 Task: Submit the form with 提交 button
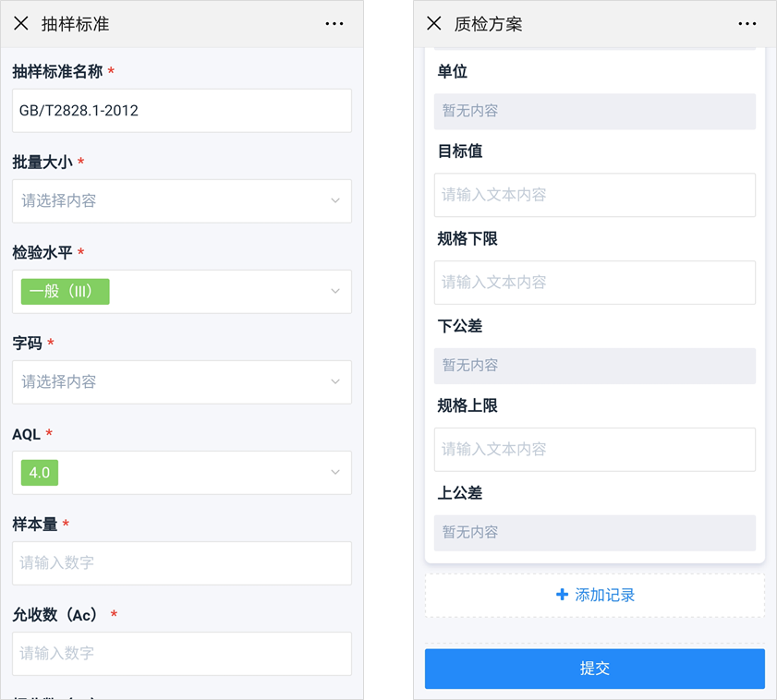click(595, 669)
